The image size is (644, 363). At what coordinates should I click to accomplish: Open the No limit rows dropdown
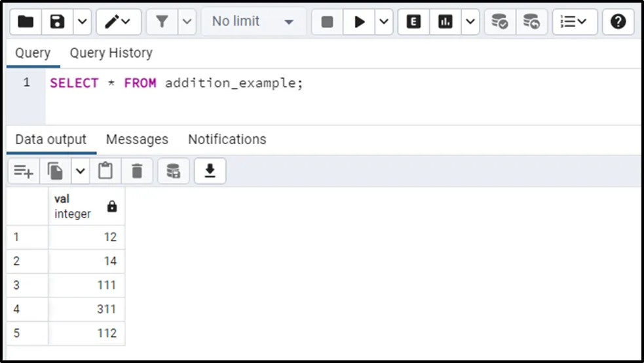[252, 22]
